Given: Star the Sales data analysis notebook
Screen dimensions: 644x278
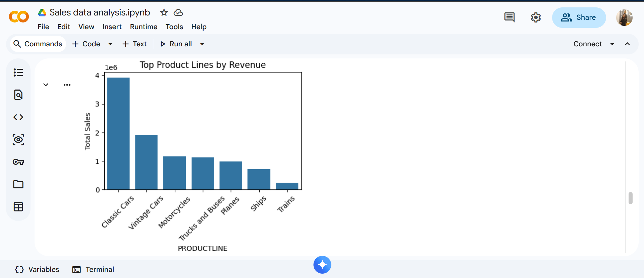Looking at the screenshot, I should [164, 13].
